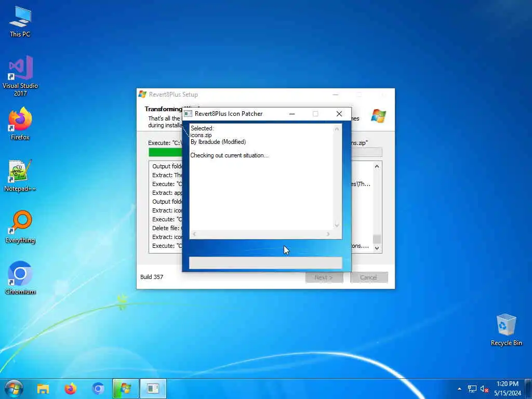
Task: Click up arrow of Setup log scrollbar
Action: [x=377, y=167]
